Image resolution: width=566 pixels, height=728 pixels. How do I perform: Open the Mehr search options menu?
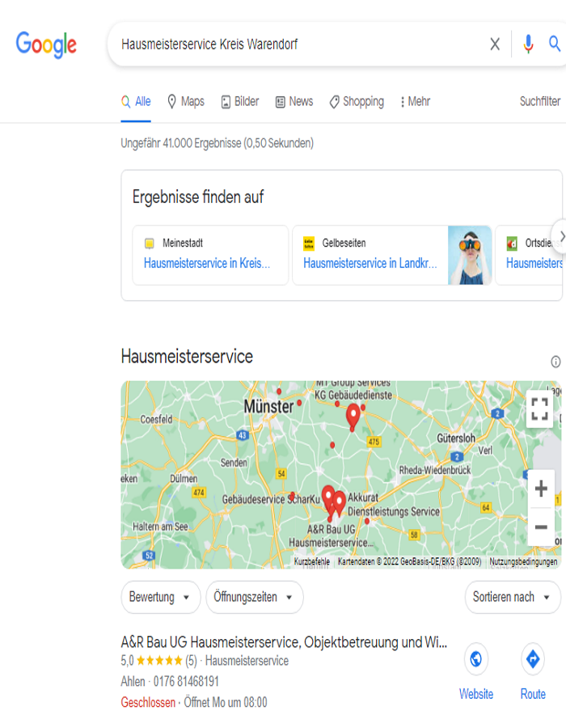tap(415, 102)
